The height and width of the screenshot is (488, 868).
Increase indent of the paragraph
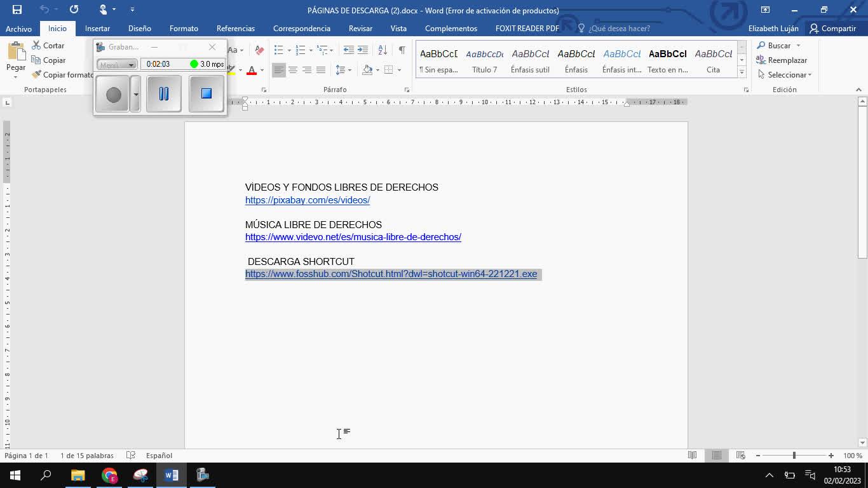(363, 50)
